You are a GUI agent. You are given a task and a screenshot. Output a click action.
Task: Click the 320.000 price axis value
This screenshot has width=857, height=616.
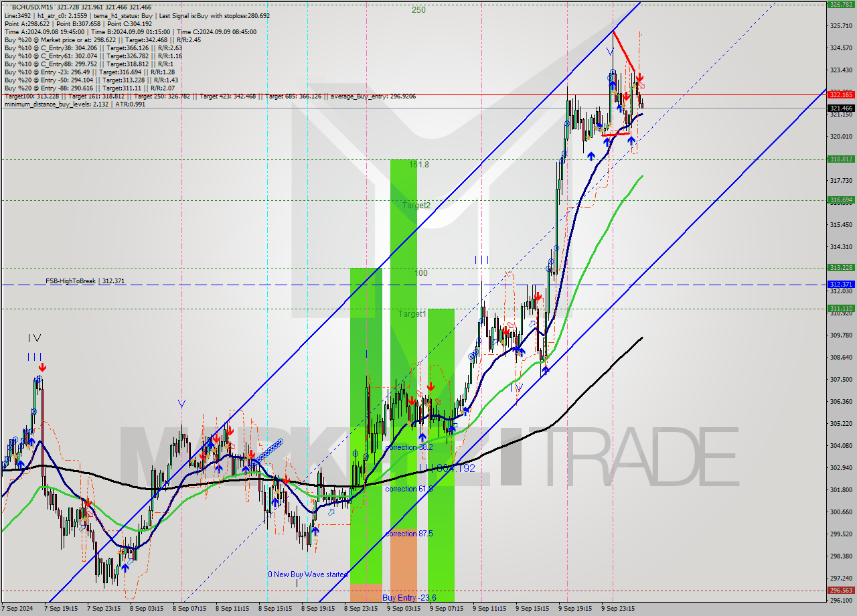[x=841, y=137]
